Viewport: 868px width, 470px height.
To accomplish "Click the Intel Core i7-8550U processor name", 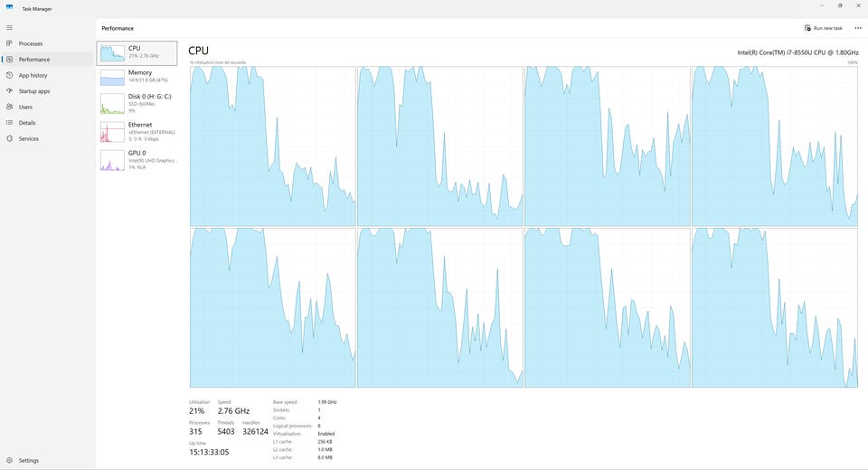I will pos(797,52).
